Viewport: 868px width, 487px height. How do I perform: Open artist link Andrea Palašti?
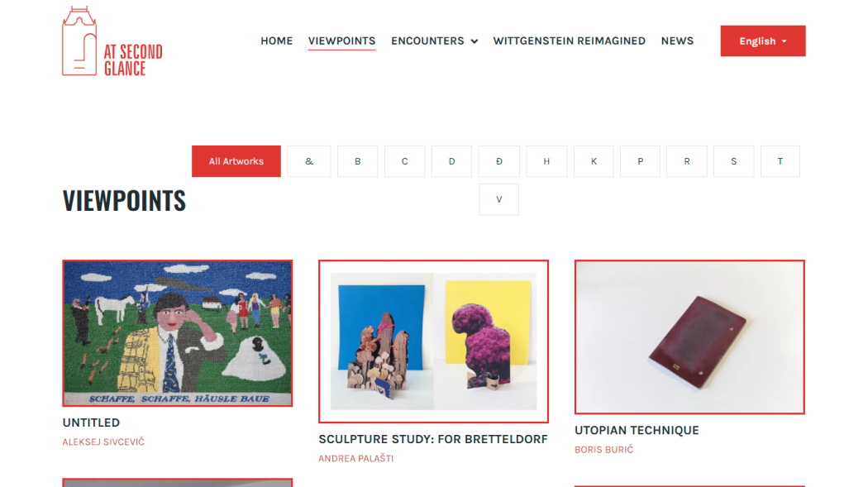point(356,458)
